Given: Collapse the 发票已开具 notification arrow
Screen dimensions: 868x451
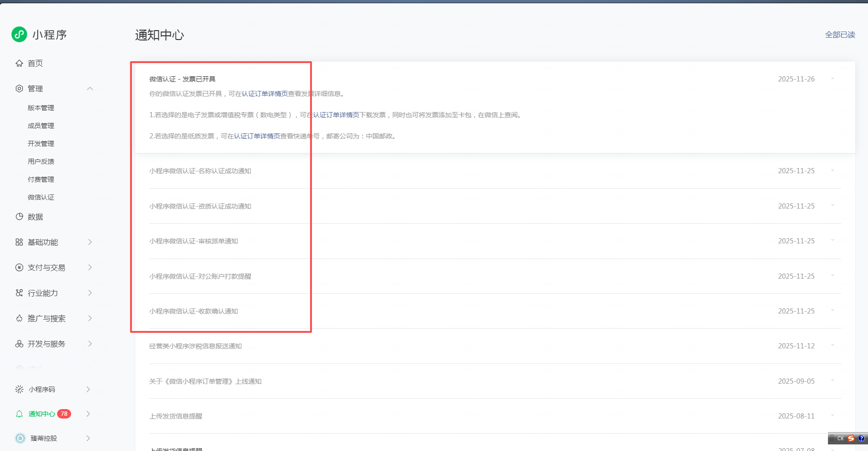Looking at the screenshot, I should click(833, 79).
